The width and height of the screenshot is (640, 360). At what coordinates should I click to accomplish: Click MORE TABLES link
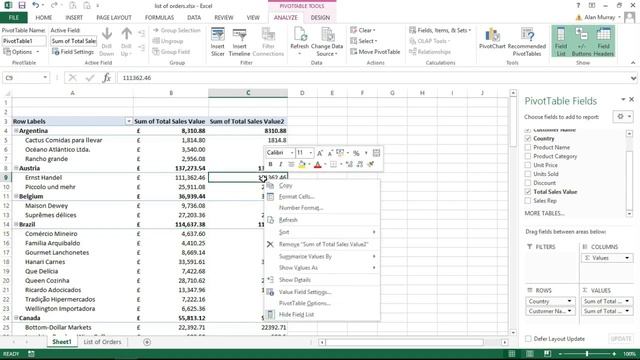544,213
